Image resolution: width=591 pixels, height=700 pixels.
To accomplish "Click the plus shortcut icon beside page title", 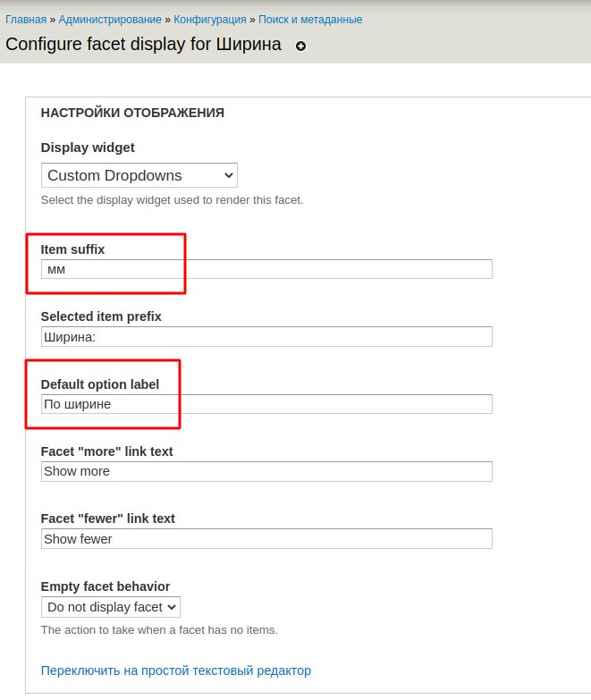I will (x=300, y=46).
